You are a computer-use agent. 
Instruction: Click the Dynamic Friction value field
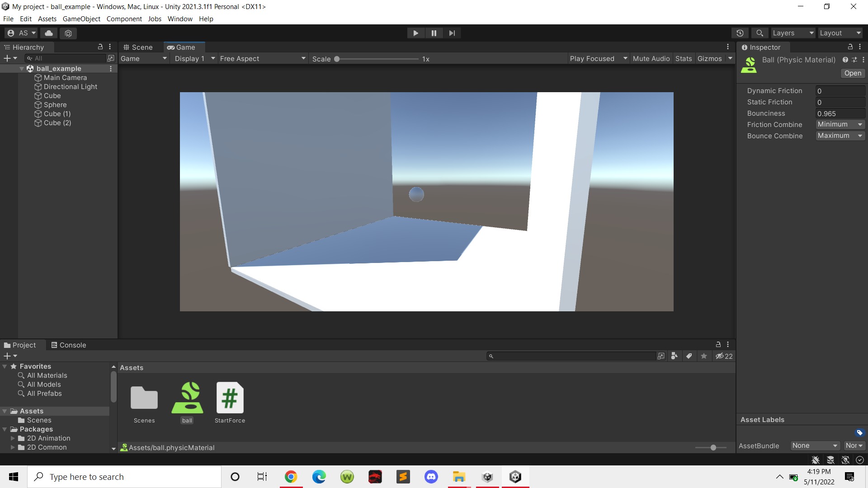[840, 91]
